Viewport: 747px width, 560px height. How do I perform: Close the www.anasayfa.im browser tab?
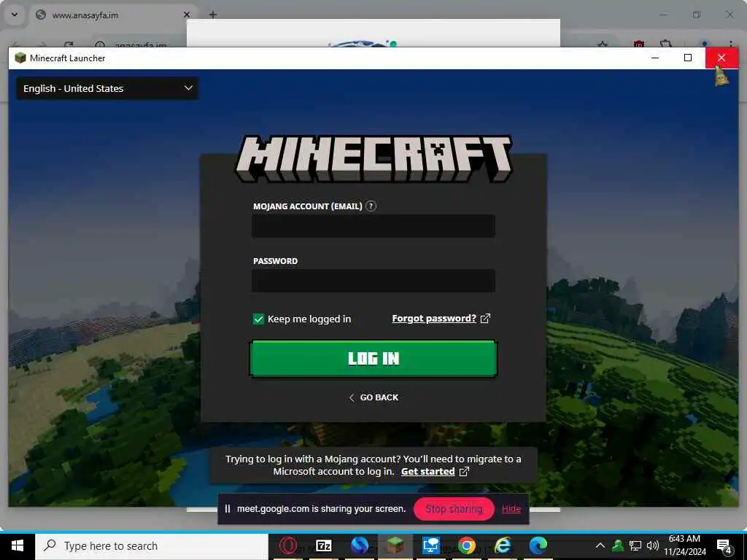pyautogui.click(x=187, y=15)
